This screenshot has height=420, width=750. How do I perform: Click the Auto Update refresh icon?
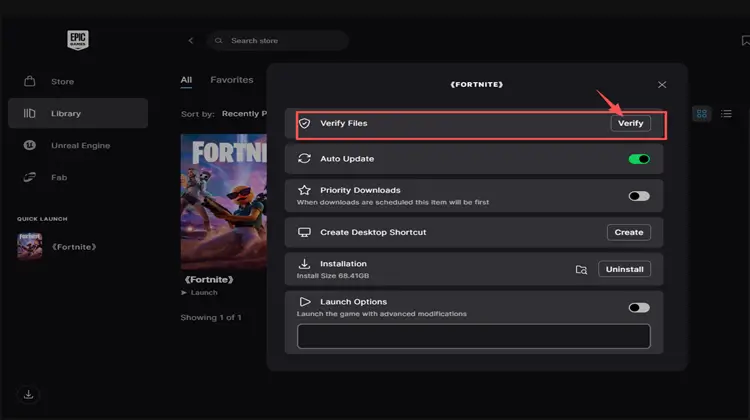[304, 158]
